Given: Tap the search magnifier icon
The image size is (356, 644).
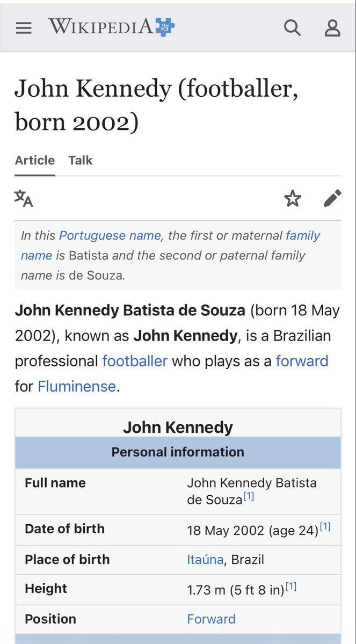Looking at the screenshot, I should (x=292, y=28).
